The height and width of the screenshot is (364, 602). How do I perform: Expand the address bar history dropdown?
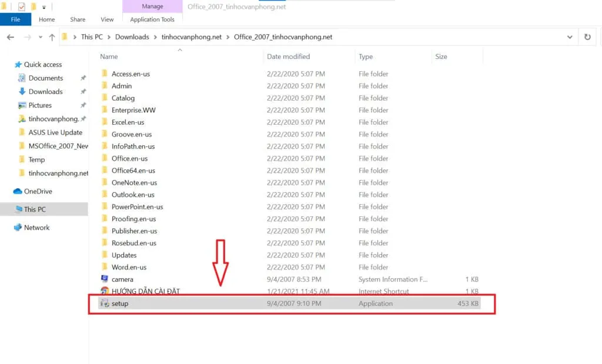pyautogui.click(x=570, y=37)
